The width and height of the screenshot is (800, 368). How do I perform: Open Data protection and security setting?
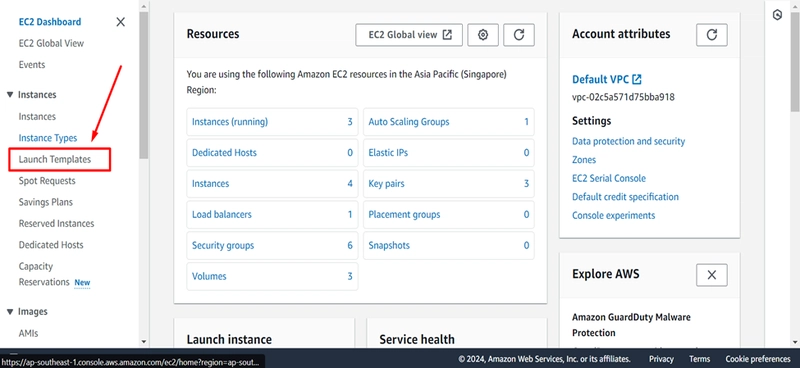pos(629,141)
